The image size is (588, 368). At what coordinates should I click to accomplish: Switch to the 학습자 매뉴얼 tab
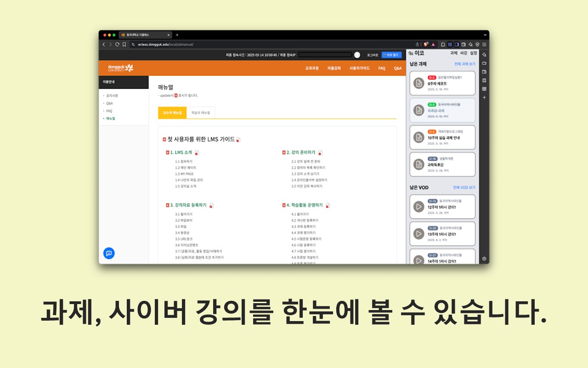(x=201, y=112)
